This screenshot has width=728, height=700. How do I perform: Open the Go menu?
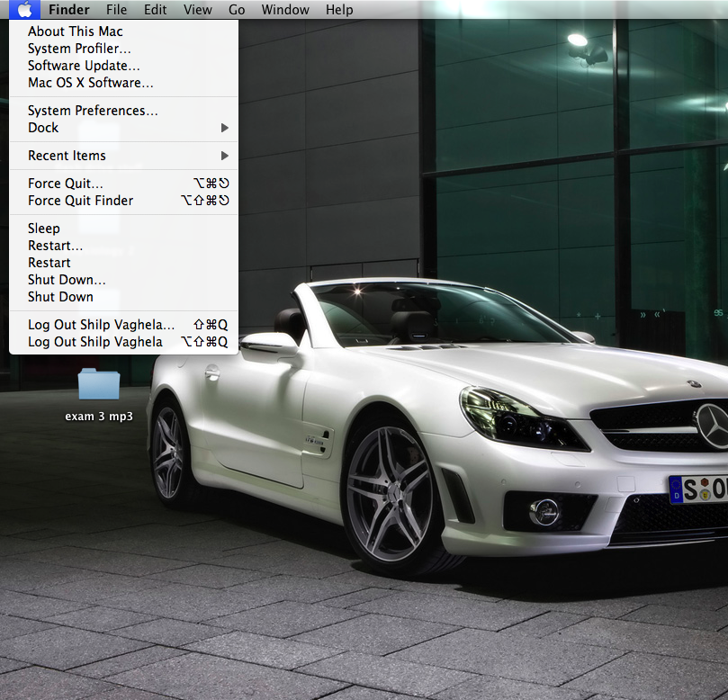pyautogui.click(x=237, y=10)
